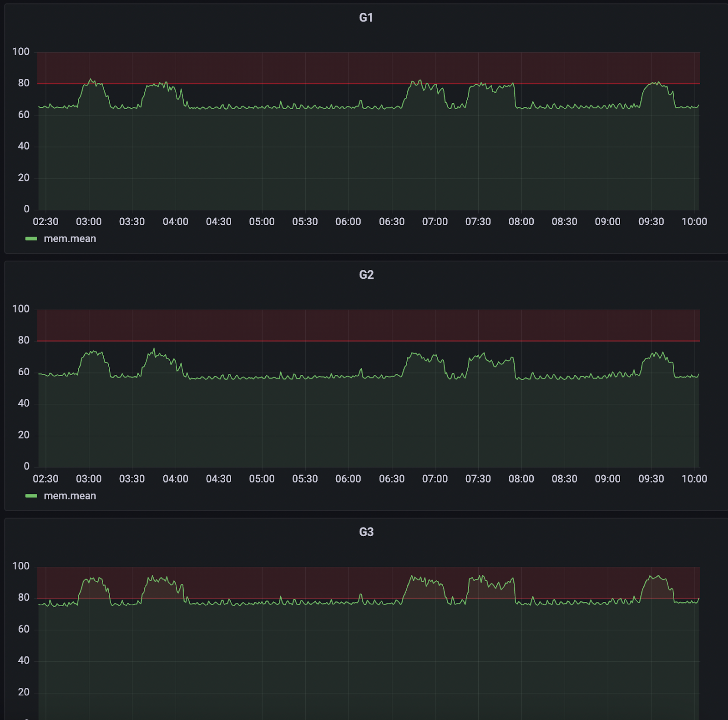Click the 60 y-axis label in G2
Viewport: 728px width, 720px height.
click(24, 372)
